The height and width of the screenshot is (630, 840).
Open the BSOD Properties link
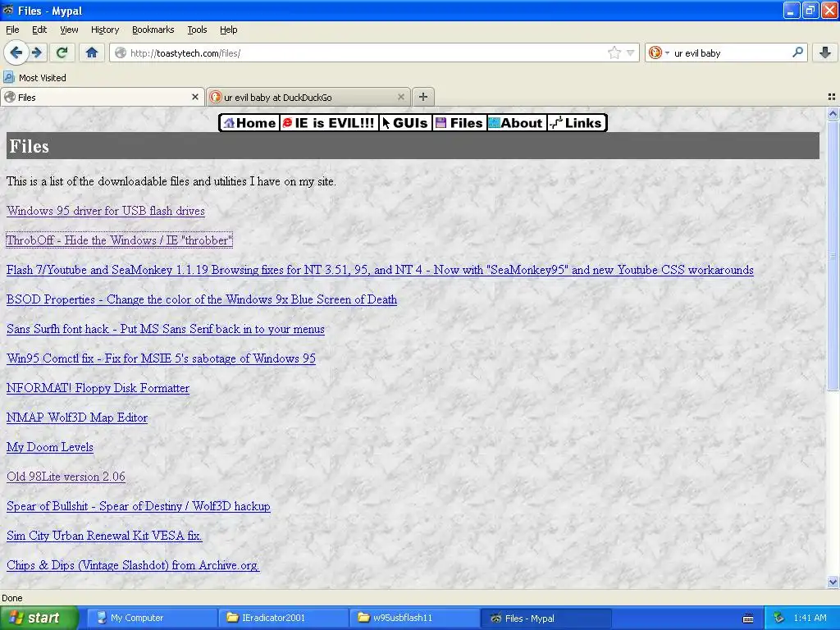click(202, 299)
